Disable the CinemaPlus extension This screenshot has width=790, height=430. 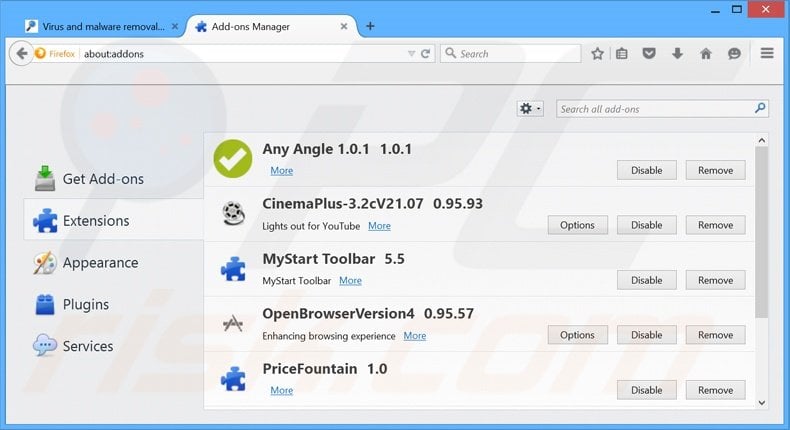tap(646, 225)
